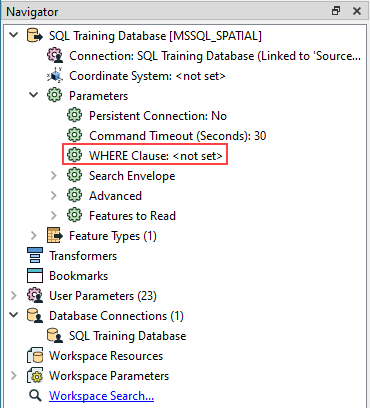Expand the Features to Read node
370x408 pixels.
tap(54, 215)
